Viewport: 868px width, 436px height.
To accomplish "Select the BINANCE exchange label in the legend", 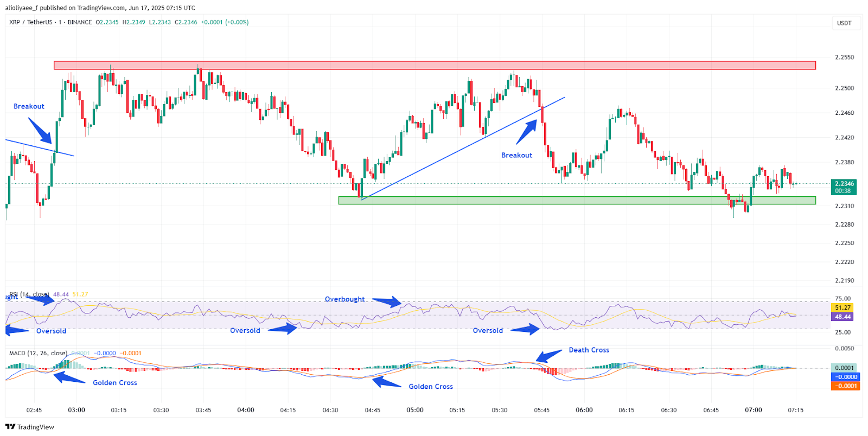I will click(x=80, y=22).
